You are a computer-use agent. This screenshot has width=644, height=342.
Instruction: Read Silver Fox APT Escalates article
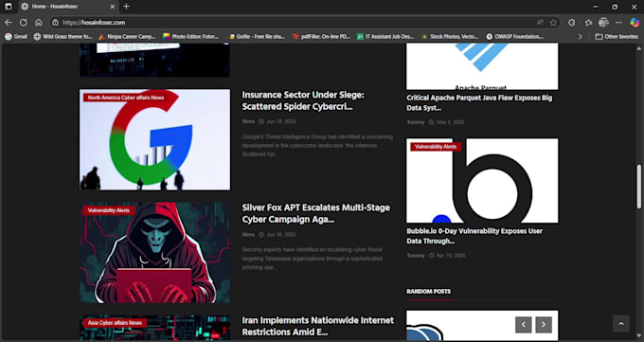coord(315,213)
